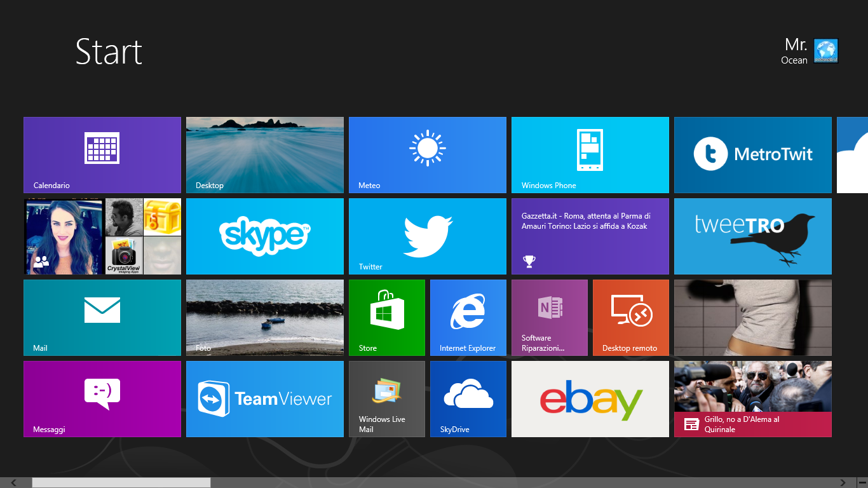The width and height of the screenshot is (868, 488).
Task: Open the Foto beach photo tile
Action: [x=265, y=318]
